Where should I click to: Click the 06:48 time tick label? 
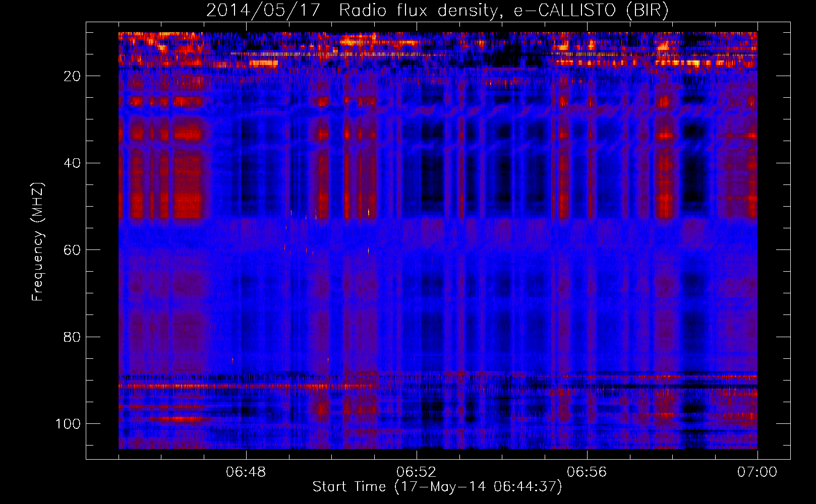(x=246, y=472)
